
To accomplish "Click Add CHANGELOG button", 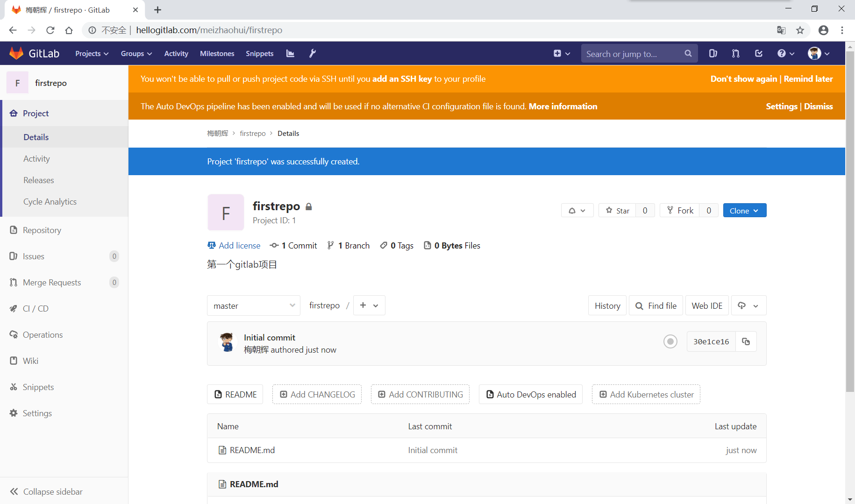I will click(x=317, y=394).
